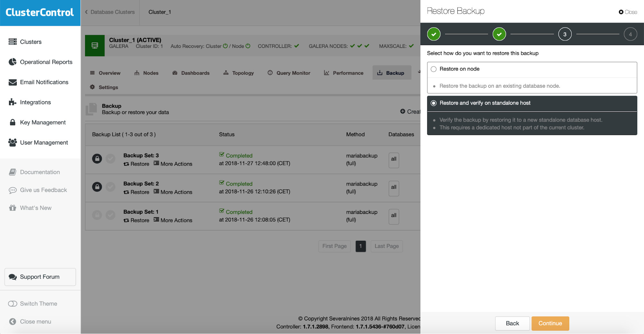Click the Give us Feedback bubble icon
Viewport: 644px width, 334px height.
point(13,190)
